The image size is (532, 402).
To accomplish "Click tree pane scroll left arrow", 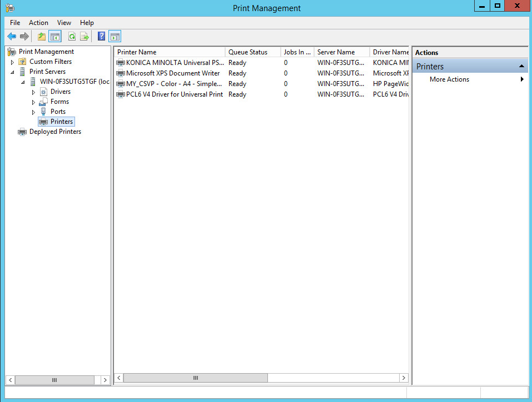I will [x=11, y=380].
